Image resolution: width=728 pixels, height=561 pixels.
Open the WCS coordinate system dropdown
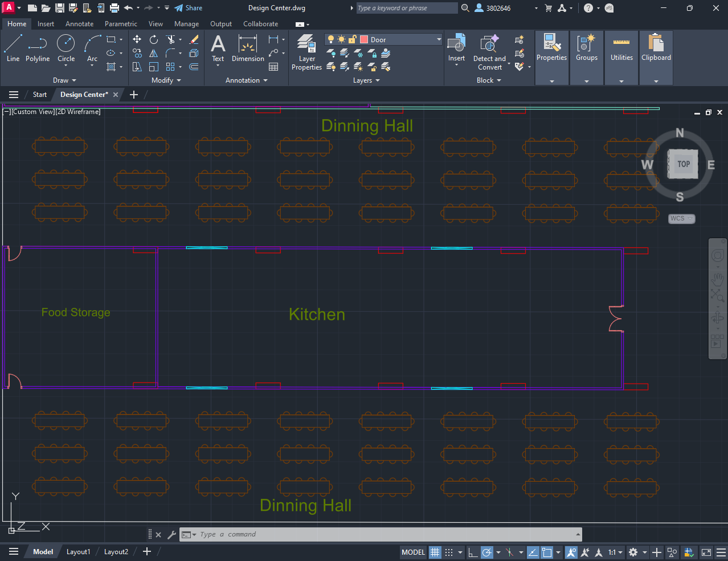pos(682,218)
